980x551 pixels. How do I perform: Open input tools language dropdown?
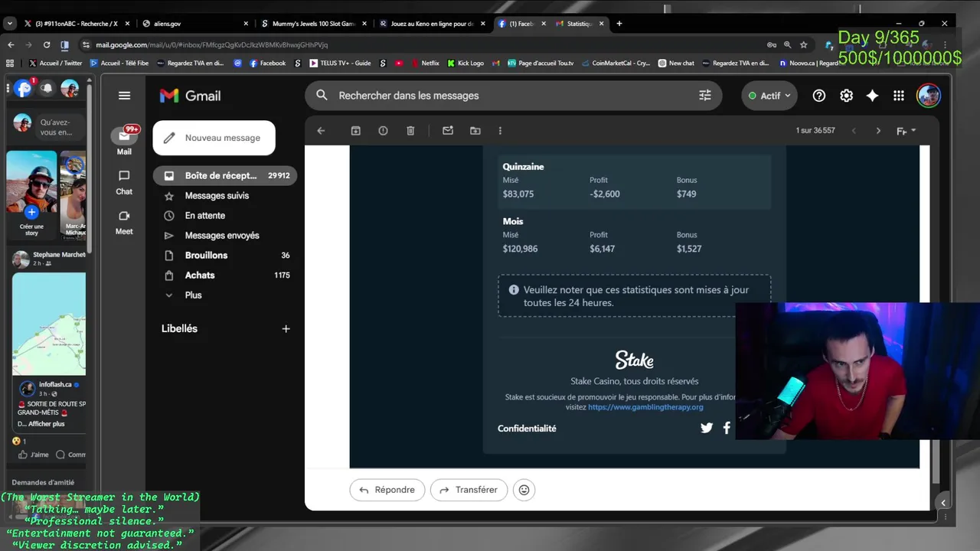tap(906, 131)
